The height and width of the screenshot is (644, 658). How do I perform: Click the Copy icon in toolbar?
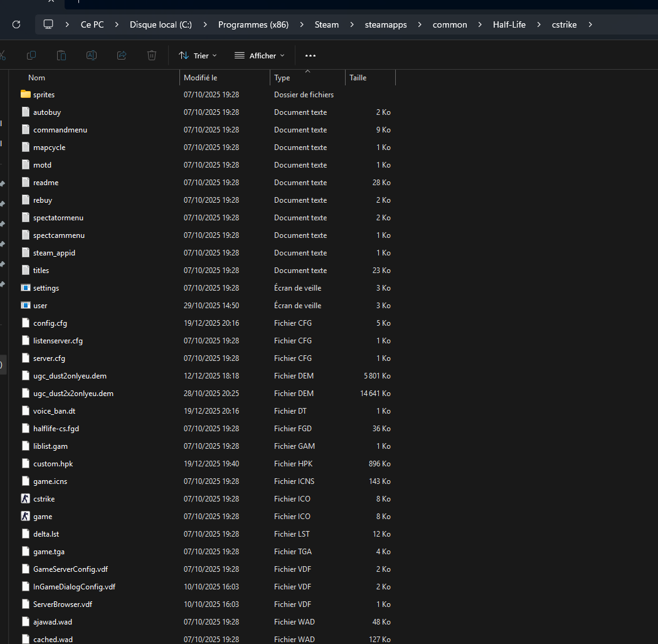(x=31, y=55)
